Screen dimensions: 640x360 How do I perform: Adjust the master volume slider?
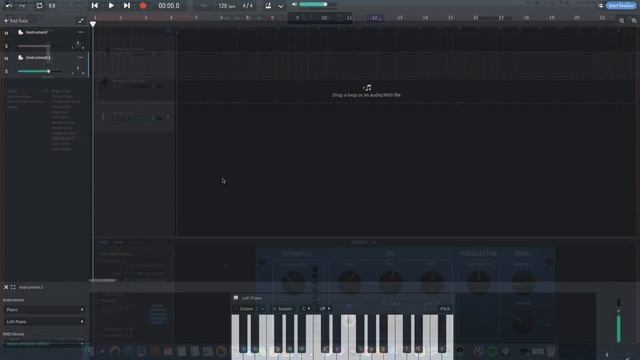[318, 4]
